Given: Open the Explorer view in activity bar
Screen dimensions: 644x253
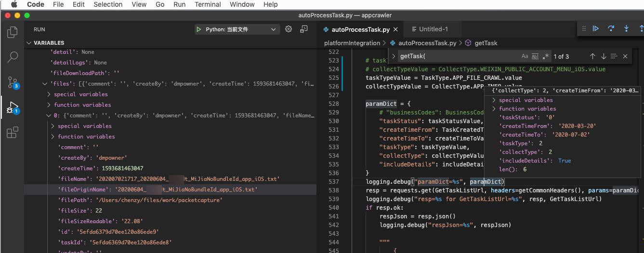Looking at the screenshot, I should point(13,32).
